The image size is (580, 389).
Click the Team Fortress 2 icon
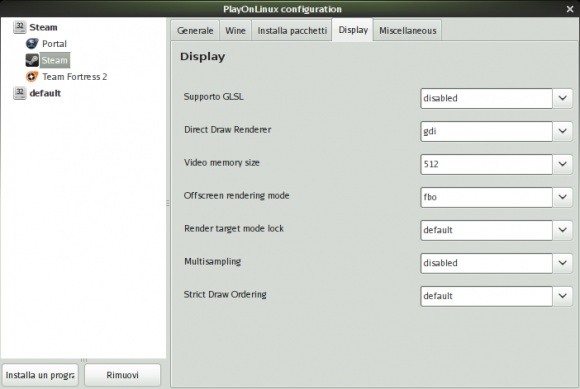(32, 77)
